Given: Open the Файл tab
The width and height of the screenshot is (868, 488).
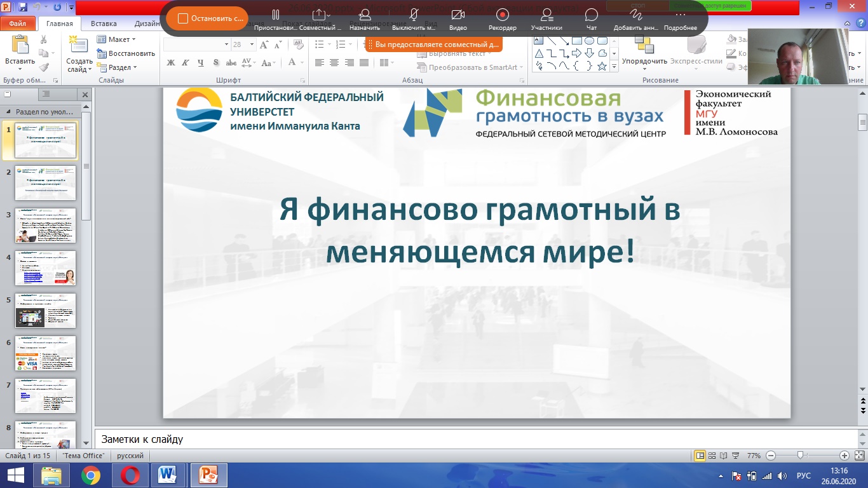Looking at the screenshot, I should 18,24.
